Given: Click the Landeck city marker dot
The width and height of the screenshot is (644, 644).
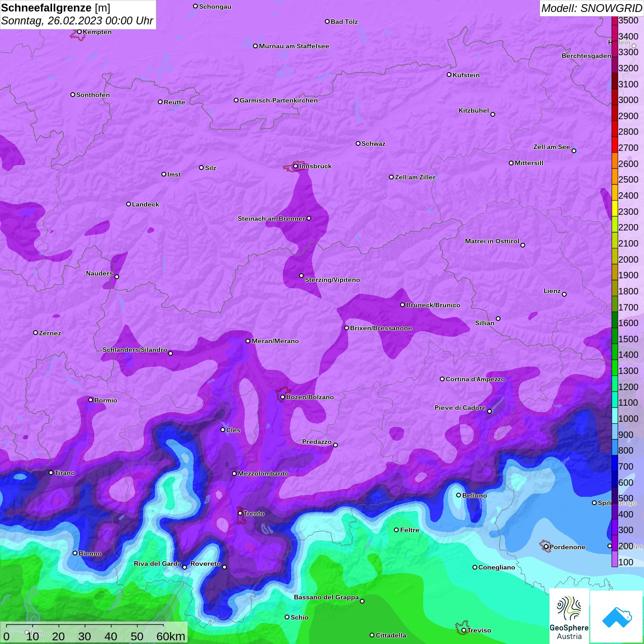Looking at the screenshot, I should coord(128,204).
